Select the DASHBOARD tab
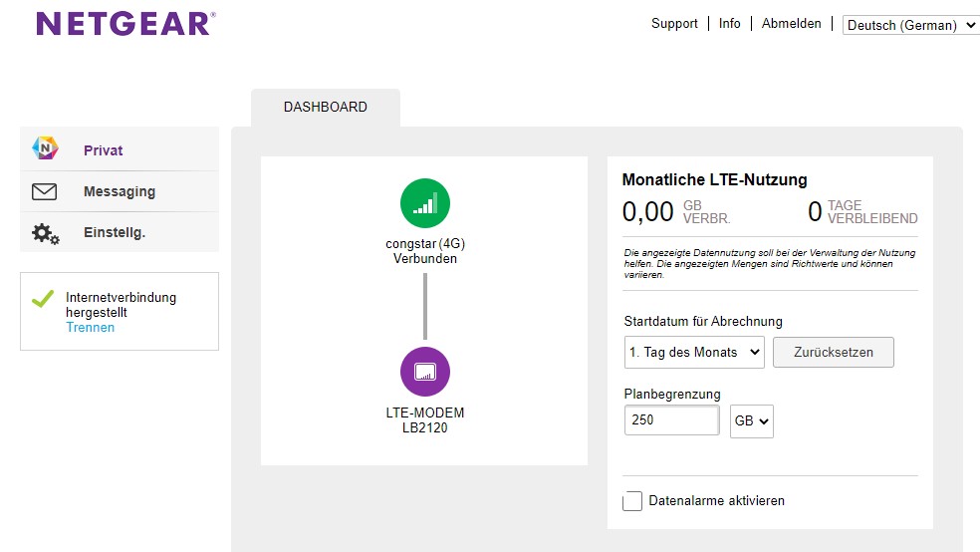 (326, 107)
